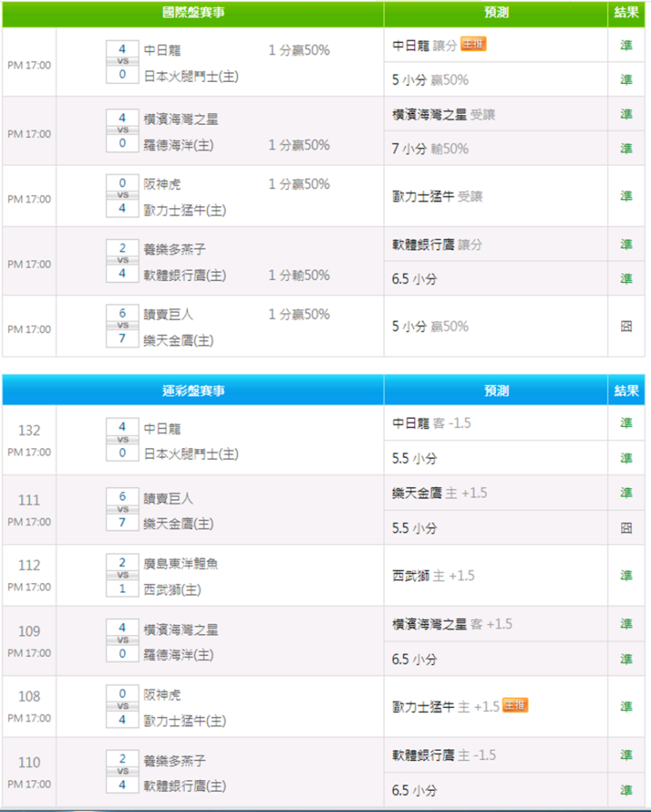This screenshot has width=651, height=812.
Task: Select the 預測 header in the blue table
Action: click(x=496, y=391)
